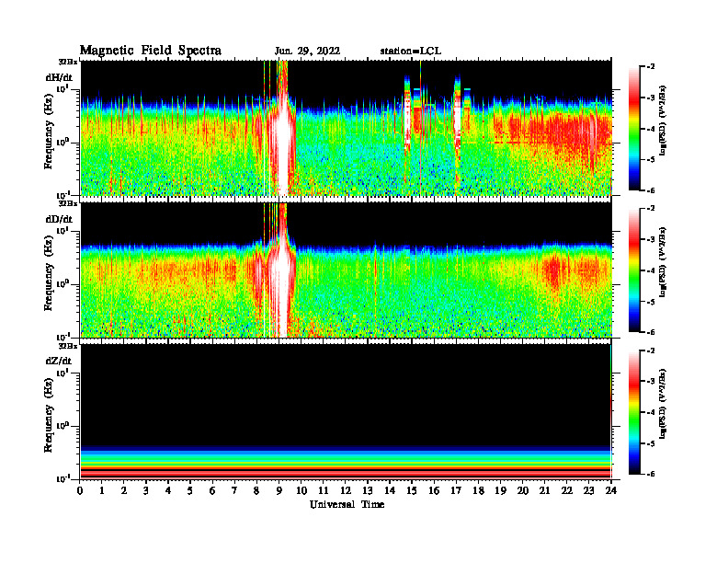The image size is (728, 563).
Task: Click the 'Magnetic Field Spectra' title
Action: click(151, 51)
